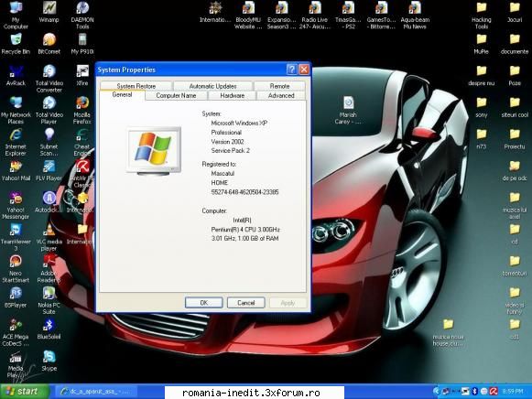This screenshot has width=532, height=399.
Task: Switch to the Hardware tab
Action: click(233, 95)
